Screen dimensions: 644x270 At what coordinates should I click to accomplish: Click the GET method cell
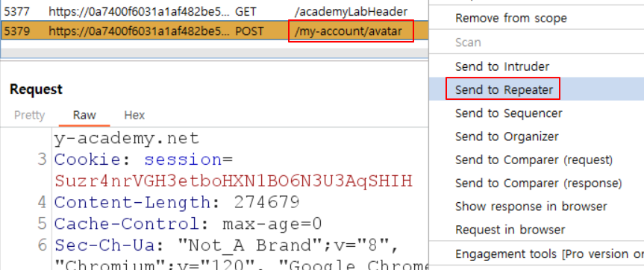click(x=245, y=11)
